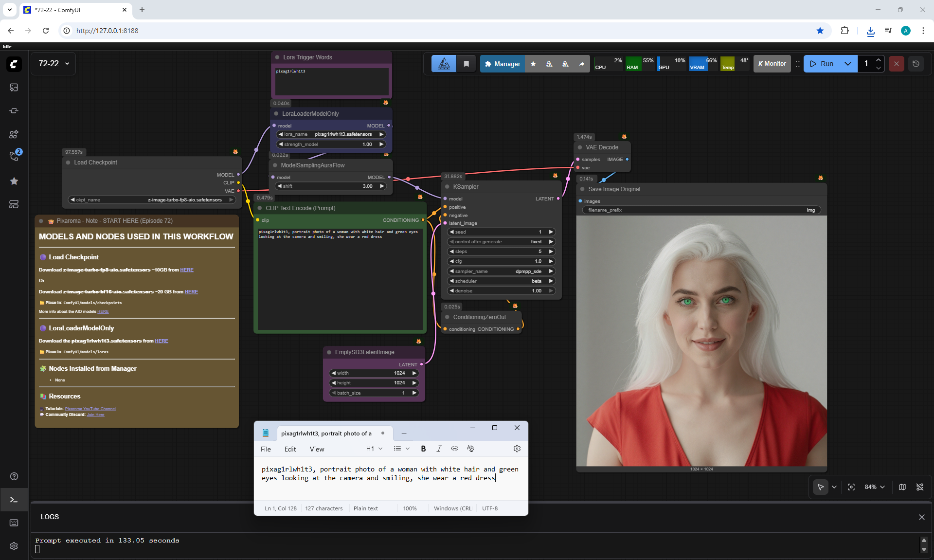The width and height of the screenshot is (934, 560).
Task: Click the denoise slider in KSampler
Action: (501, 291)
